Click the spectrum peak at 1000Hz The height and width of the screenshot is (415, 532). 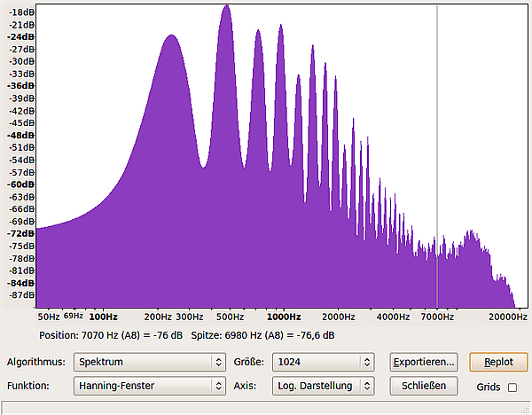(280, 30)
